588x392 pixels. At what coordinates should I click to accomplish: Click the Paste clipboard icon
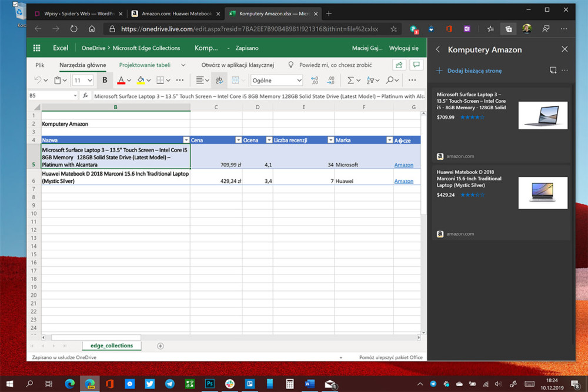(58, 80)
